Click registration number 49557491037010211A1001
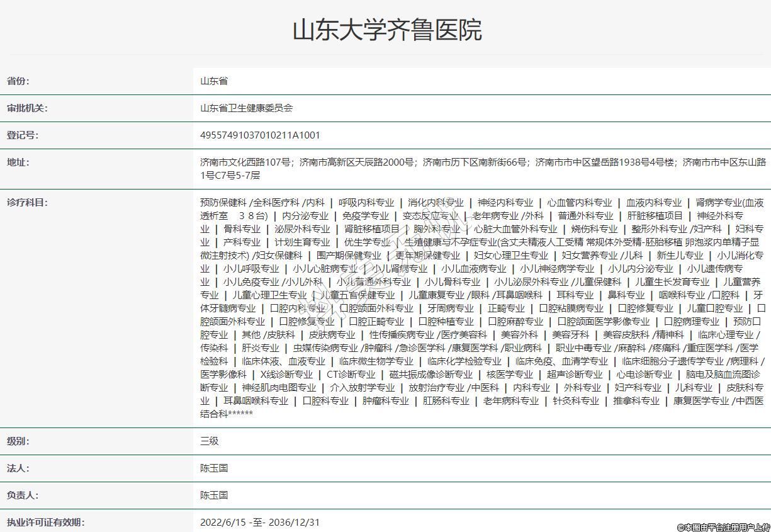The height and width of the screenshot is (532, 771). point(260,135)
